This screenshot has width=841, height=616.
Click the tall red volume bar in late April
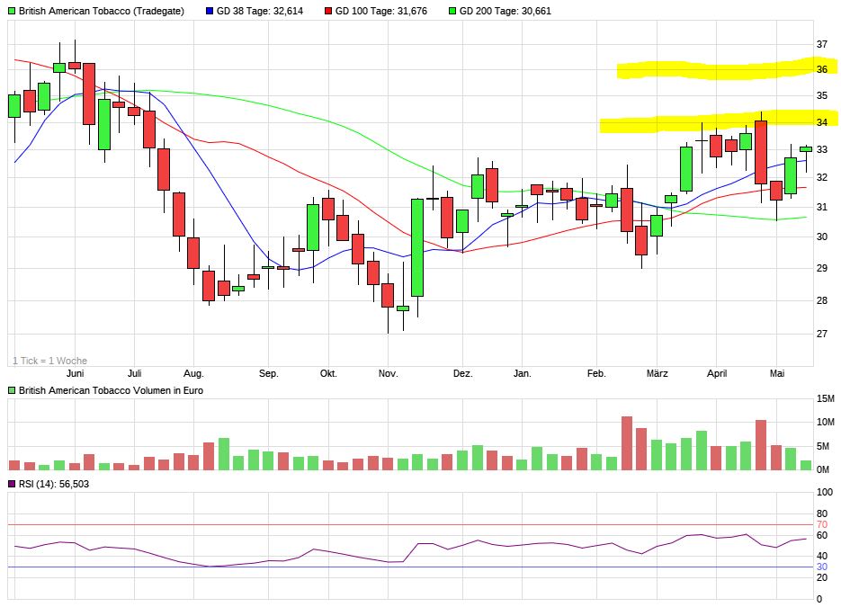pos(761,445)
